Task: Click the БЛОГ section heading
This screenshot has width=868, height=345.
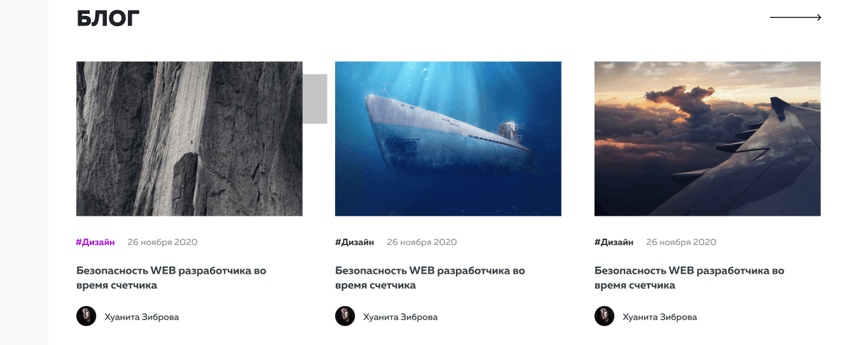Action: 108,18
